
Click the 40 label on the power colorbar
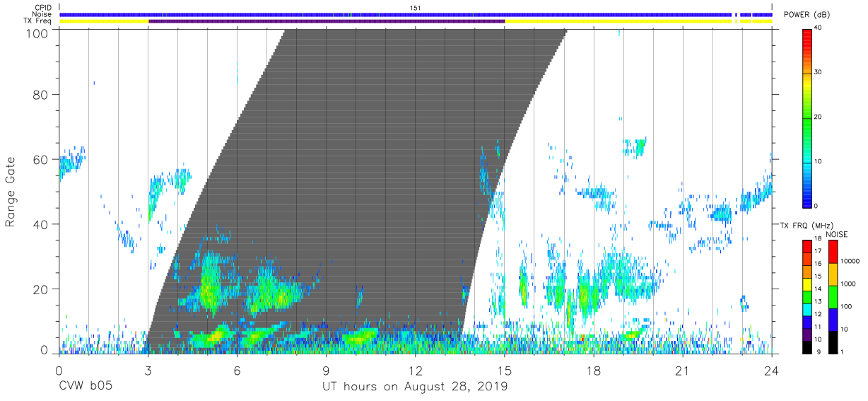click(x=819, y=28)
